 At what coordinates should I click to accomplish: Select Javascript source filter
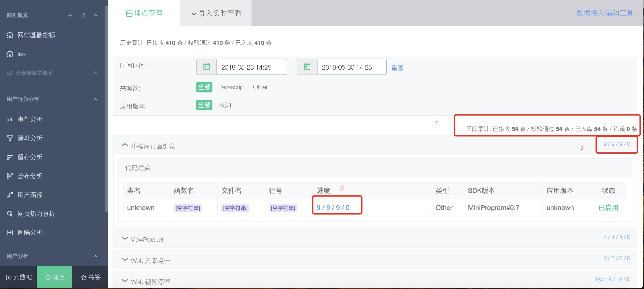click(232, 87)
